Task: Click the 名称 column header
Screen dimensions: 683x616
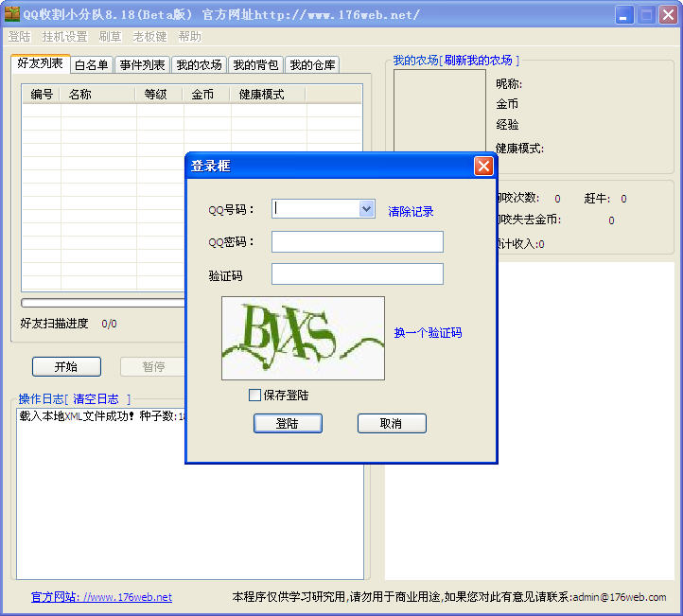Action: click(98, 94)
